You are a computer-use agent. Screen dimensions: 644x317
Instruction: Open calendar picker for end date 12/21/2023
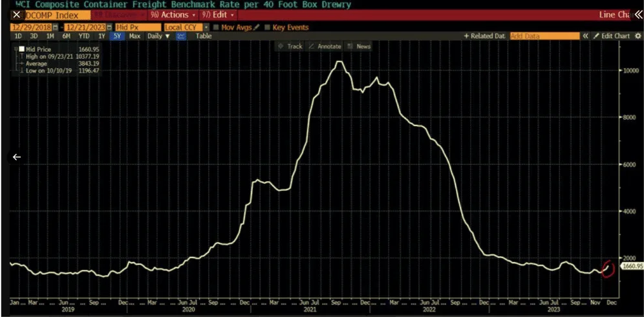[109, 28]
